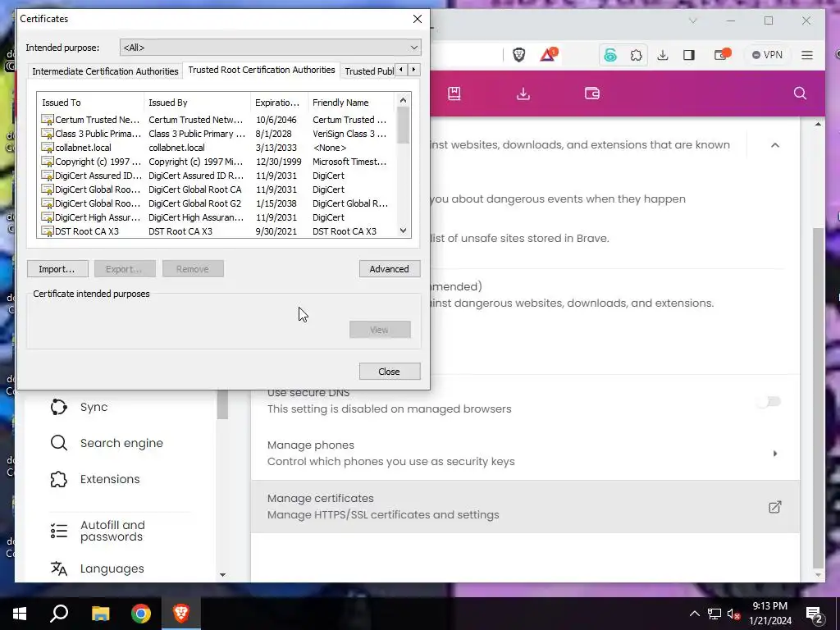Switch to Intermediate Certification Authorities tab

(x=105, y=71)
